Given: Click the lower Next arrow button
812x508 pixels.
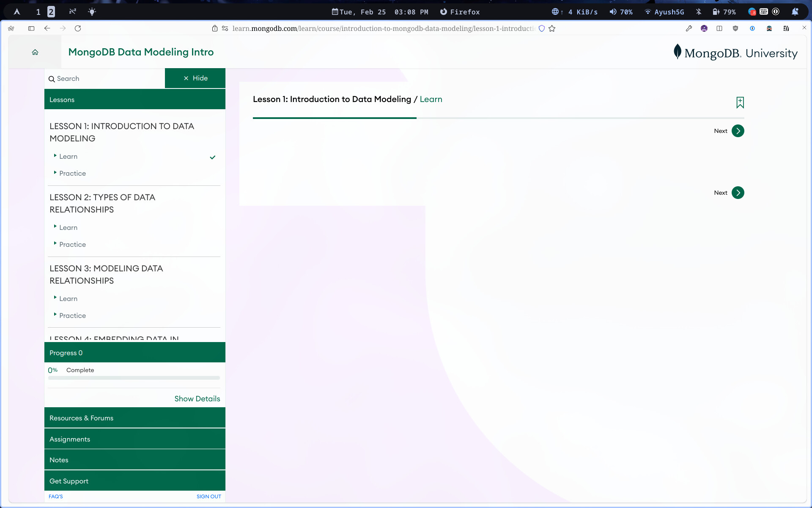Looking at the screenshot, I should point(738,193).
